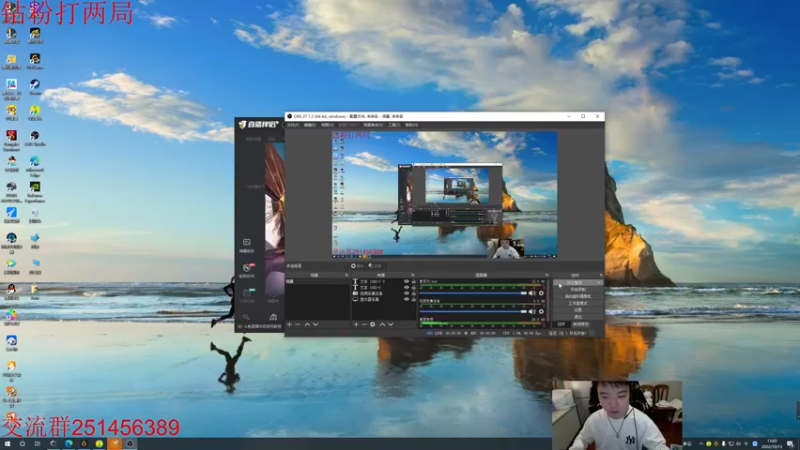800x450 pixels.
Task: Open the 编辑 menu in OBS
Action: [x=310, y=125]
